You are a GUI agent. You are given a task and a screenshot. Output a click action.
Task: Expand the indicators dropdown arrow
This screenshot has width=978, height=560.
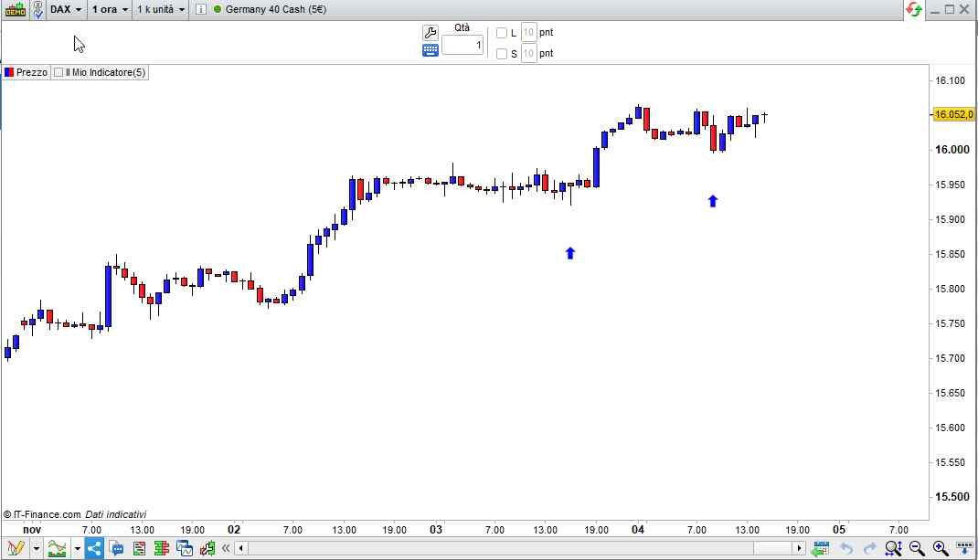pyautogui.click(x=78, y=549)
